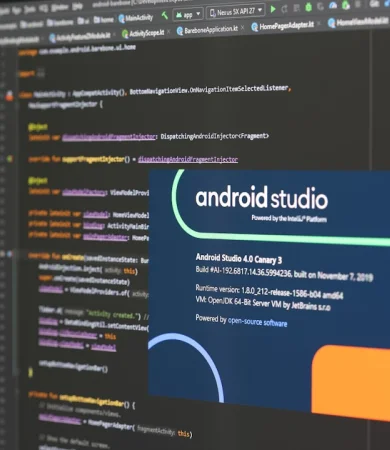
Task: Open the open-source software link on the splash
Action: click(x=257, y=322)
